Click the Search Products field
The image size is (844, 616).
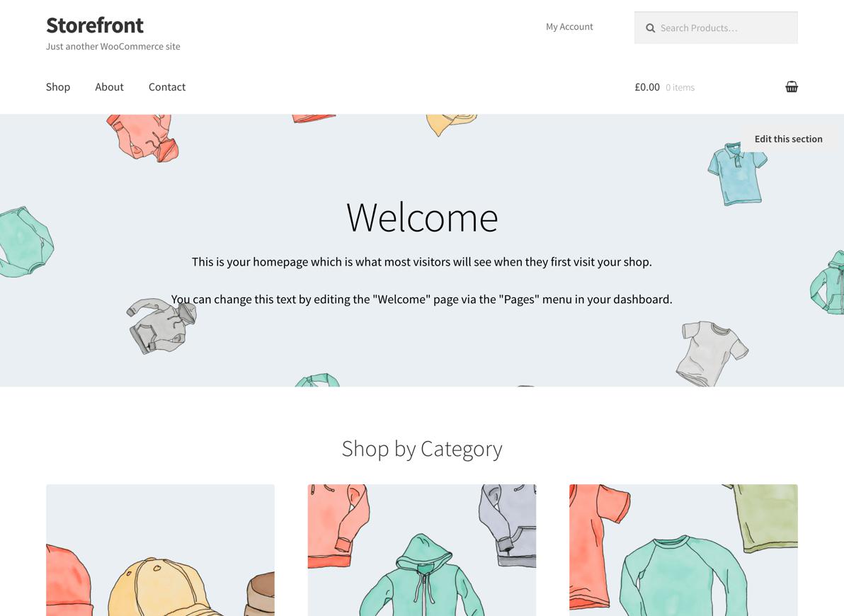716,28
